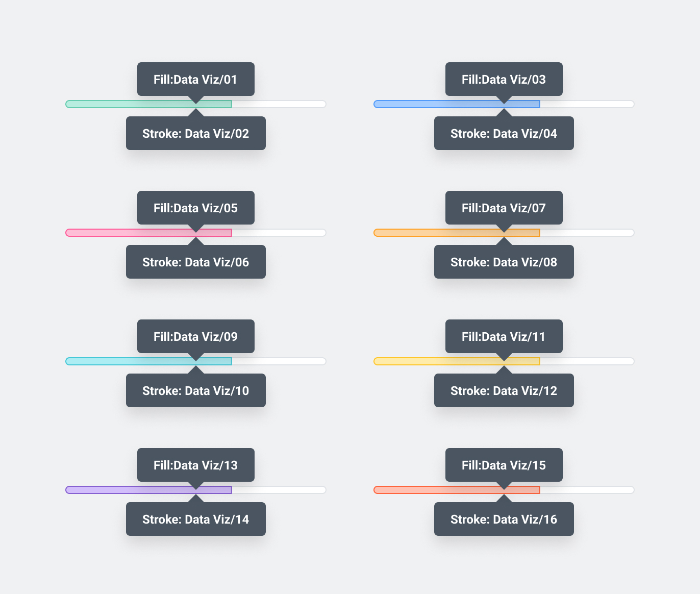Click the Stroke: Data Viz/02 tooltip
This screenshot has height=594, width=700.
coord(195,133)
